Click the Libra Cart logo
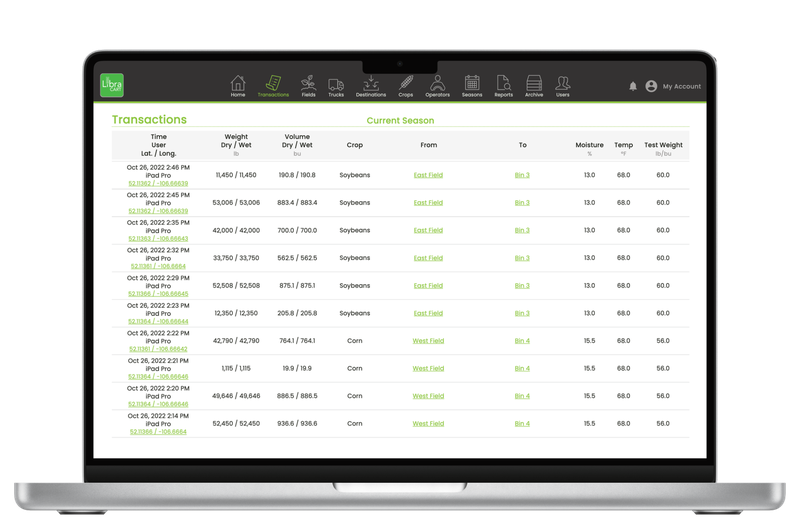The height and width of the screenshot is (519, 800). point(111,86)
